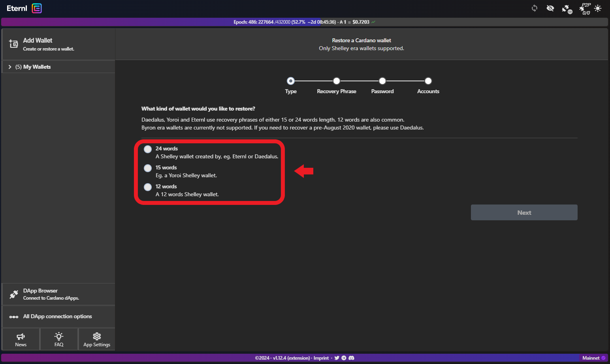Open the Imprint link in footer

(x=321, y=358)
